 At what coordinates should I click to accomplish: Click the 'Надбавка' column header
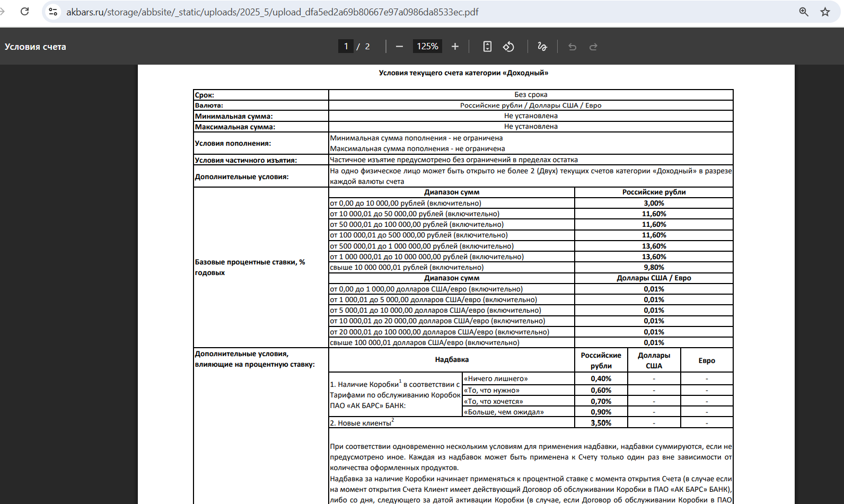[x=452, y=359]
